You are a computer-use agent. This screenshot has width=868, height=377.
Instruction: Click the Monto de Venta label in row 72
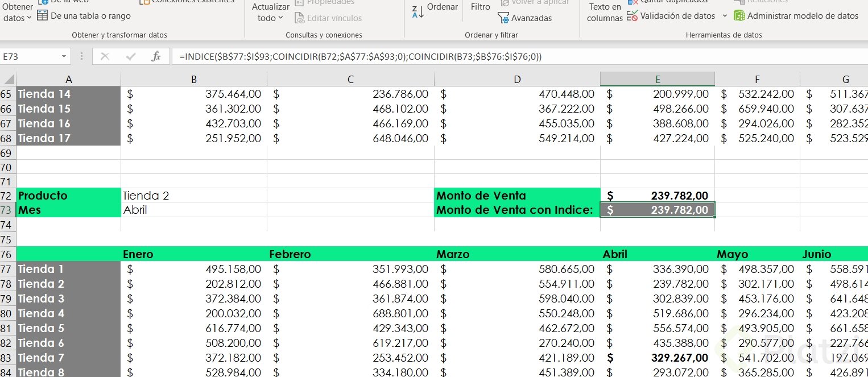tap(517, 196)
